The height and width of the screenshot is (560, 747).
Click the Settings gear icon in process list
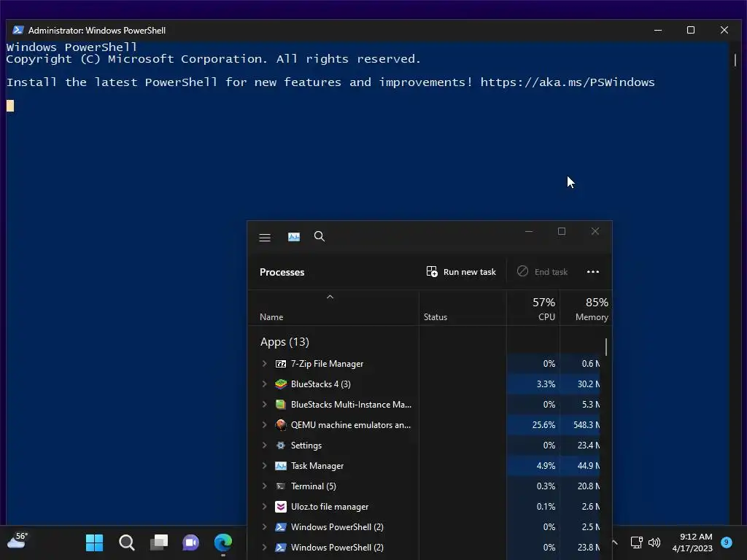(281, 446)
